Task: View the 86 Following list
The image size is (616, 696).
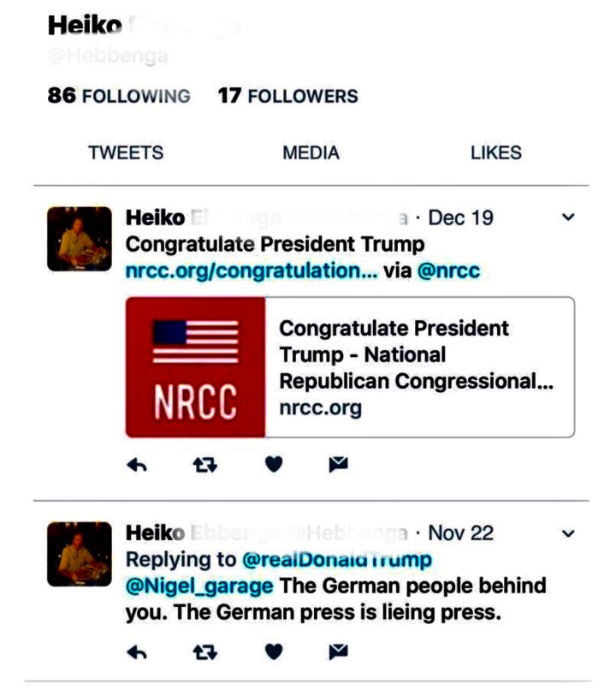Action: 119,96
